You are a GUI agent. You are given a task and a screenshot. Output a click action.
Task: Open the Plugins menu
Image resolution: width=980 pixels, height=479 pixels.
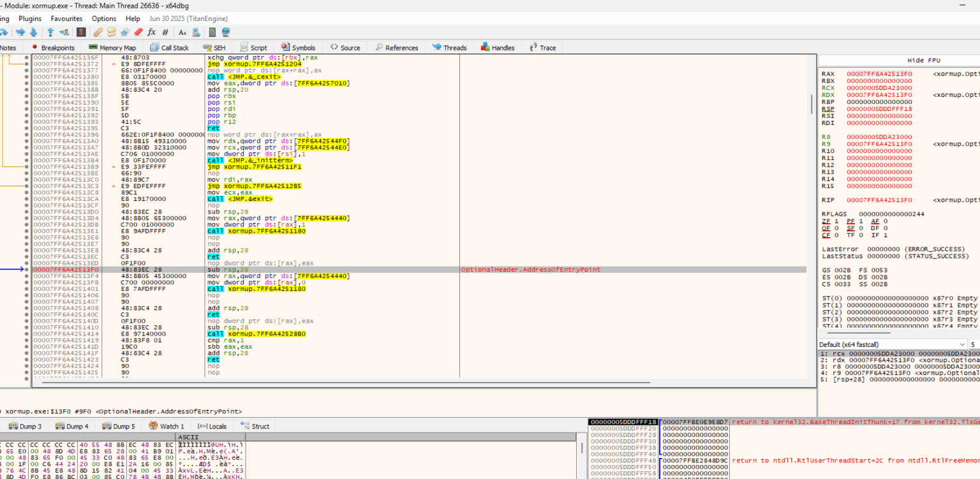pos(30,18)
